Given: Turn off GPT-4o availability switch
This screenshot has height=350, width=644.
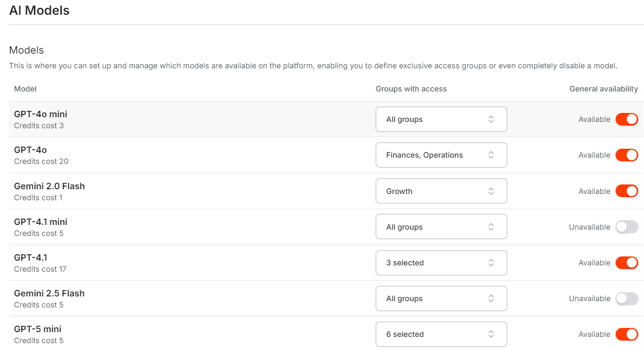Looking at the screenshot, I should point(627,155).
